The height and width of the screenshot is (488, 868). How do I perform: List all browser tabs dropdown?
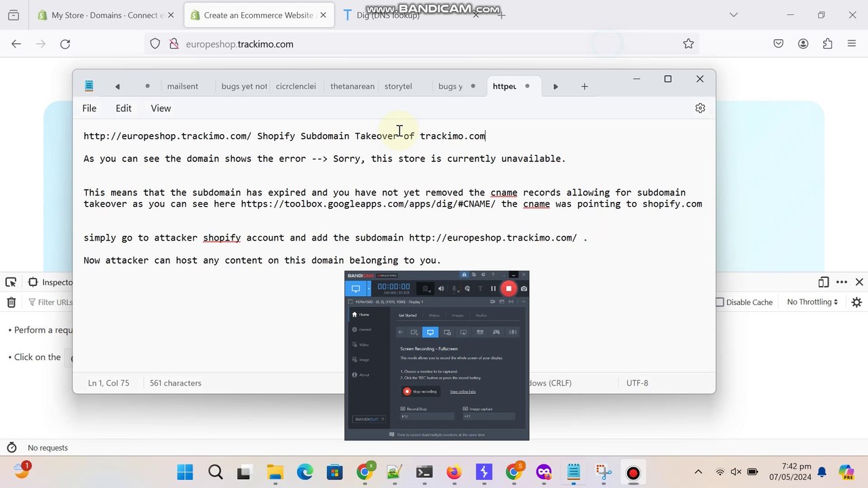[733, 15]
